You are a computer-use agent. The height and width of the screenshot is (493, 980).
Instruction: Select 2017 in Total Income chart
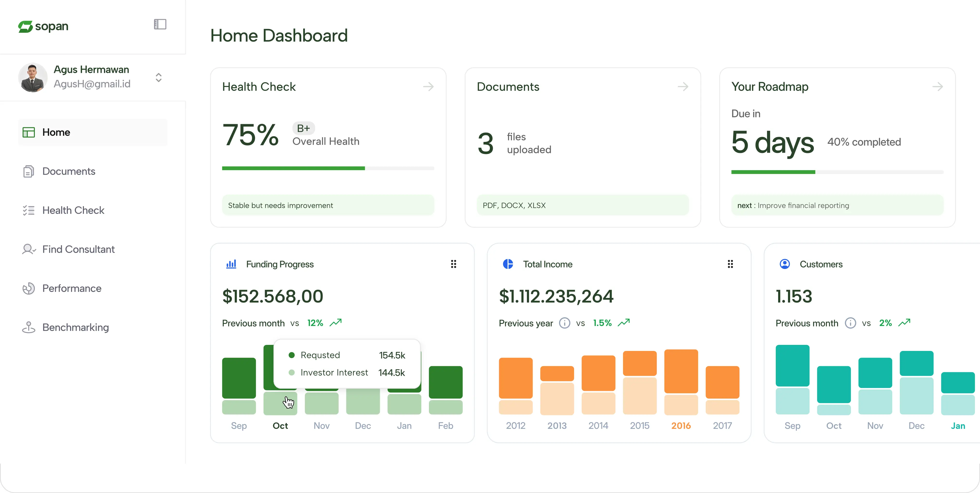[722, 390]
